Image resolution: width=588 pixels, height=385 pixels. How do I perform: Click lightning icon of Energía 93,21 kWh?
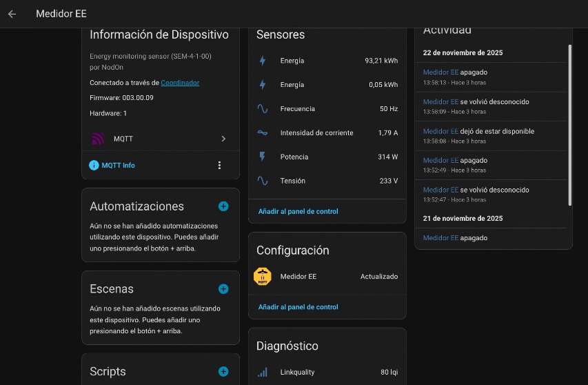click(x=263, y=61)
